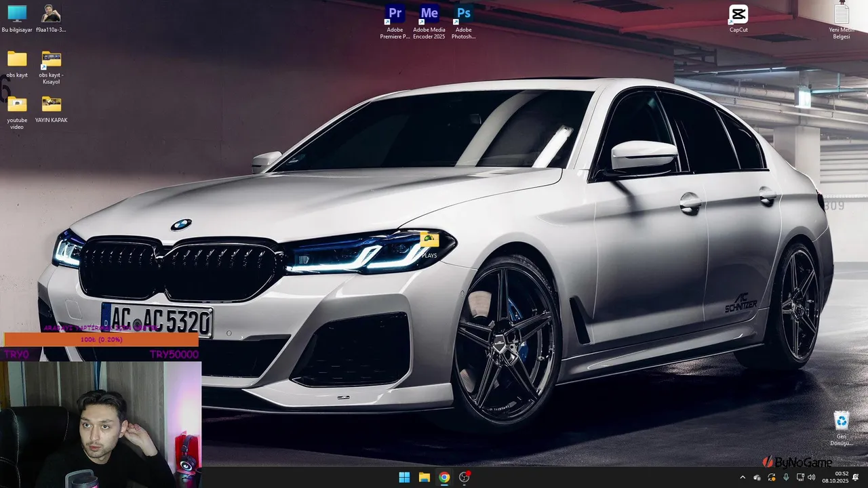Open the sync update tray icon
Screen dimensions: 868x488
tap(771, 478)
